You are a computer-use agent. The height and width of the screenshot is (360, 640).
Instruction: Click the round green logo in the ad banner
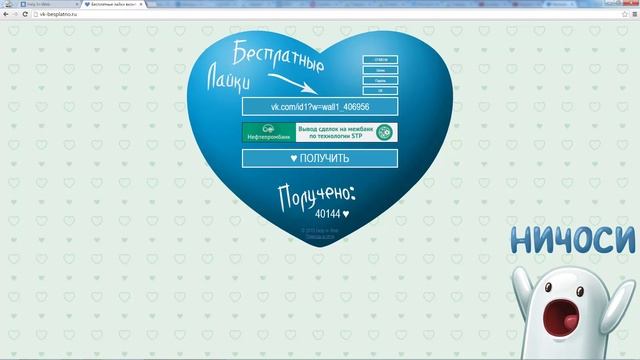pyautogui.click(x=384, y=132)
